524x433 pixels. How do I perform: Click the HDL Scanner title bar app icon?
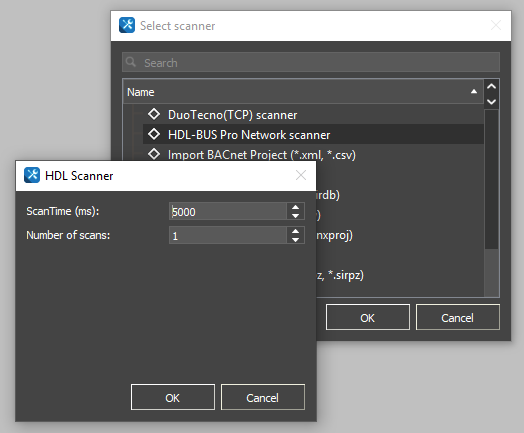pos(32,175)
